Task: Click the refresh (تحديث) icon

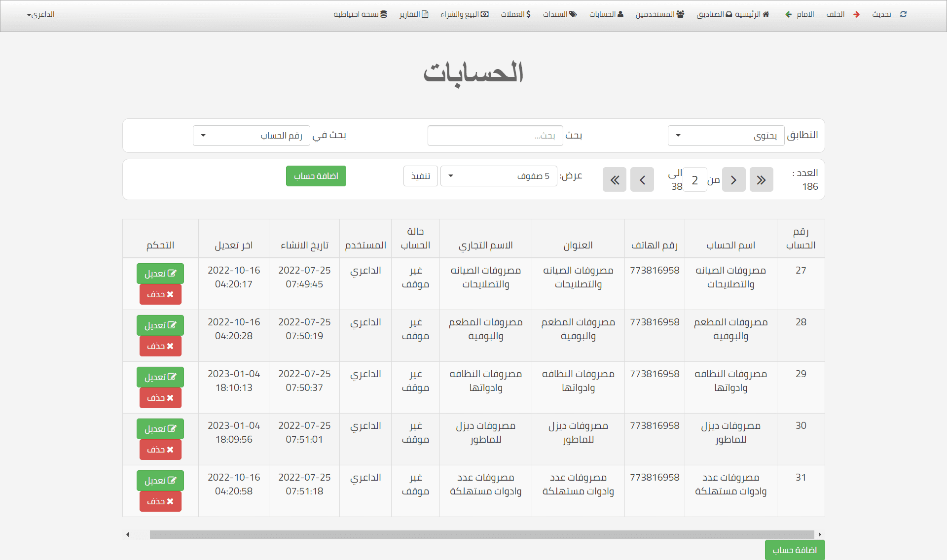Action: click(903, 14)
